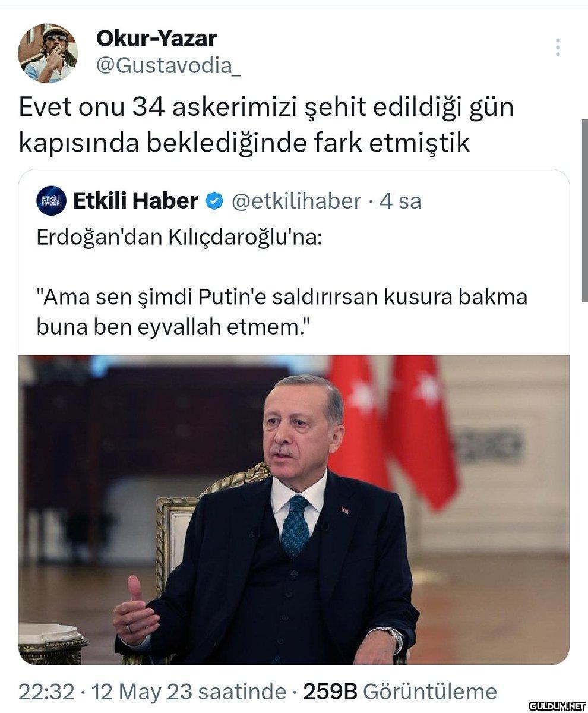Click the Etkili Haber logo avatar
The width and height of the screenshot is (588, 713).
(x=52, y=201)
